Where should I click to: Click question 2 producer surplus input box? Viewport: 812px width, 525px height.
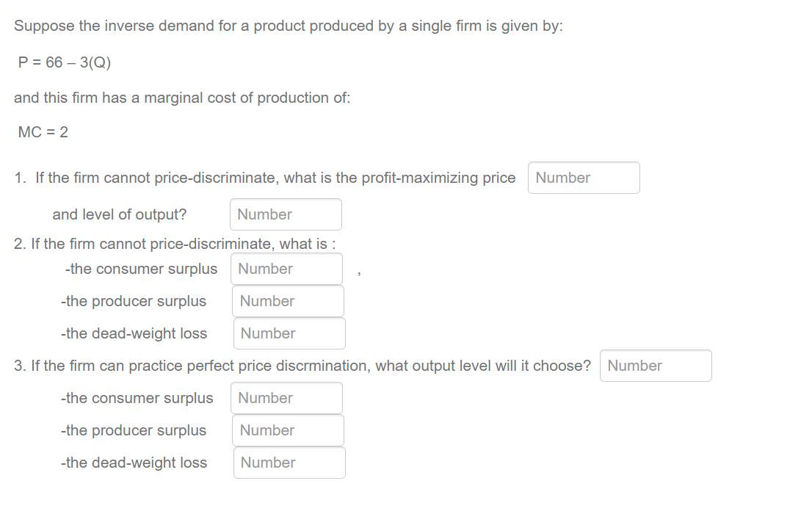point(288,301)
